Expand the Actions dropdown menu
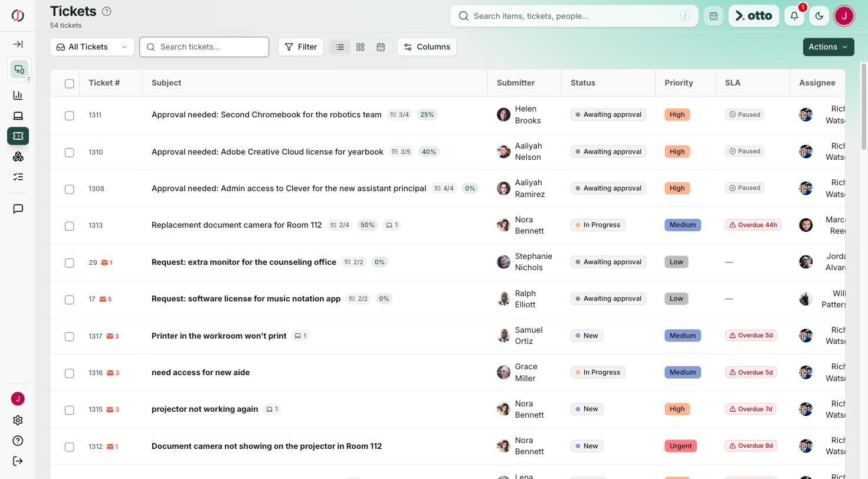868x479 pixels. pos(828,47)
